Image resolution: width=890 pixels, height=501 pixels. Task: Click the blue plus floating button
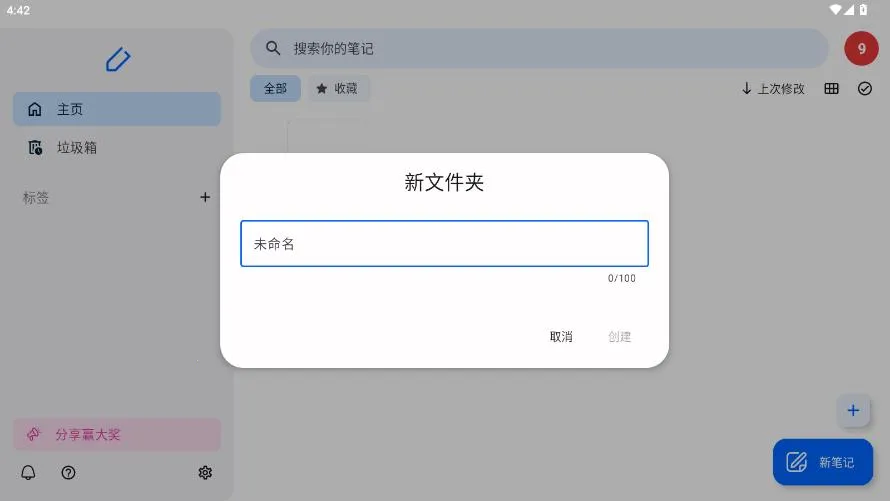[x=852, y=410]
